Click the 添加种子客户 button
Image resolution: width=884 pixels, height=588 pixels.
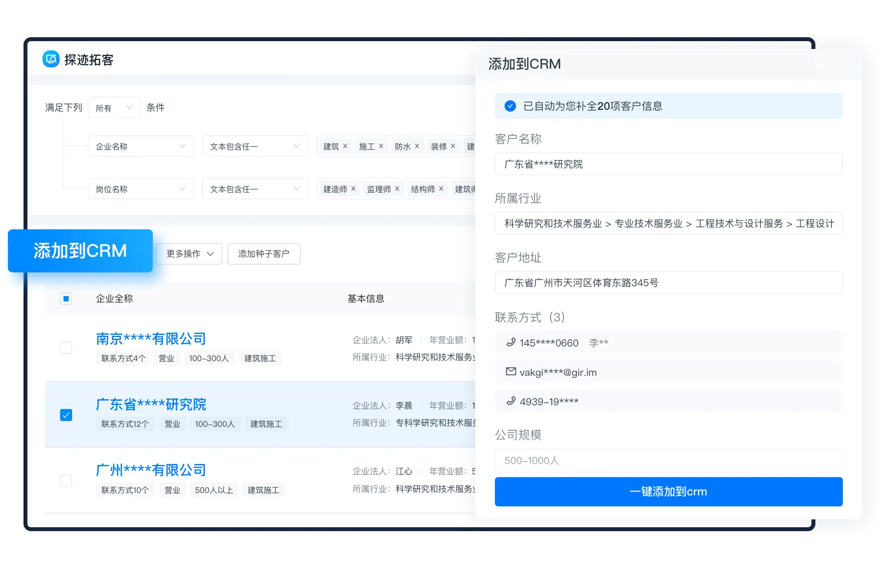click(264, 254)
